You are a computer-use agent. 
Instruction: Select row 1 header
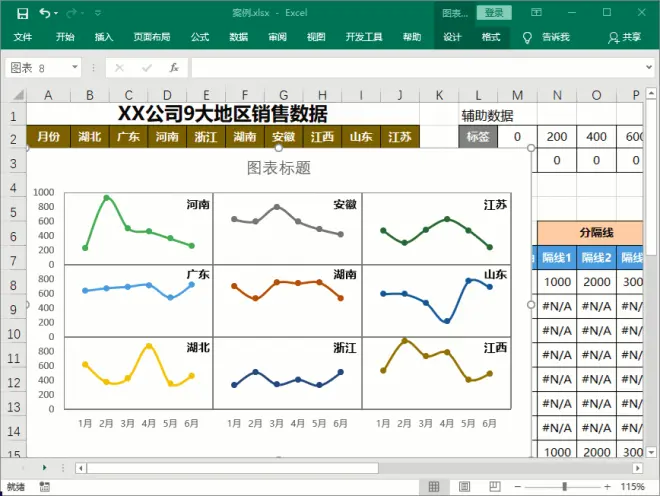tap(13, 116)
